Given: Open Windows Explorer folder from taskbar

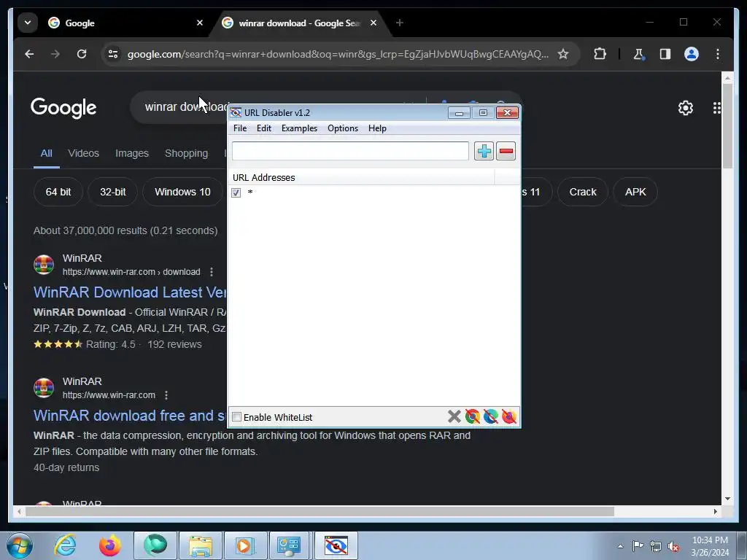Looking at the screenshot, I should click(201, 545).
